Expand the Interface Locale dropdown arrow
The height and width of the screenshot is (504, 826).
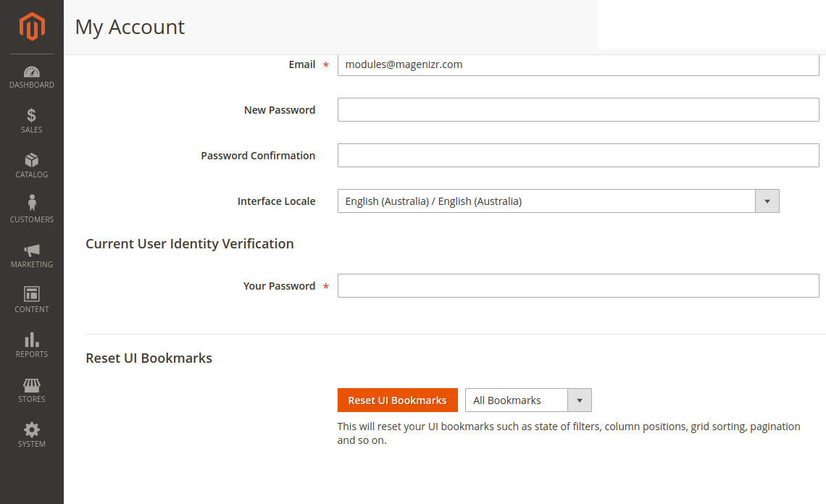[x=767, y=201]
